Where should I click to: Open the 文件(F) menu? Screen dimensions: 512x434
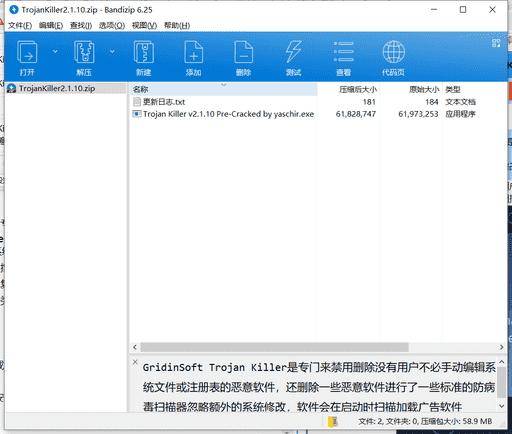point(20,26)
